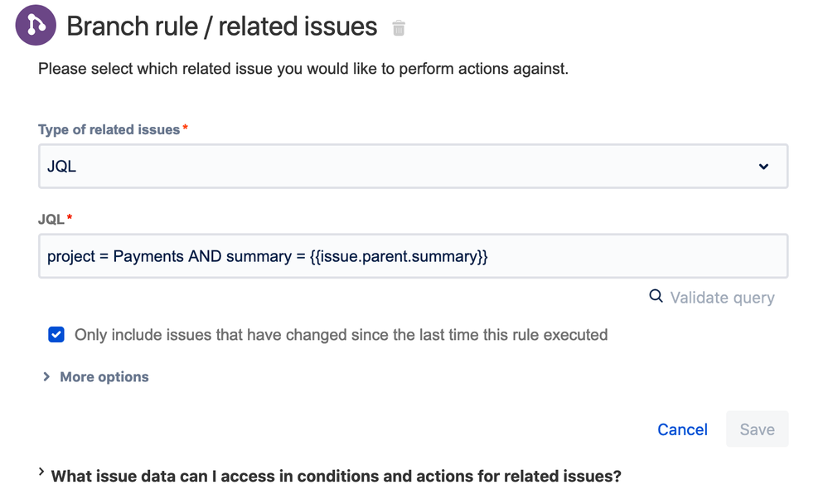828x504 pixels.
Task: Click the Cancel link
Action: tap(682, 429)
